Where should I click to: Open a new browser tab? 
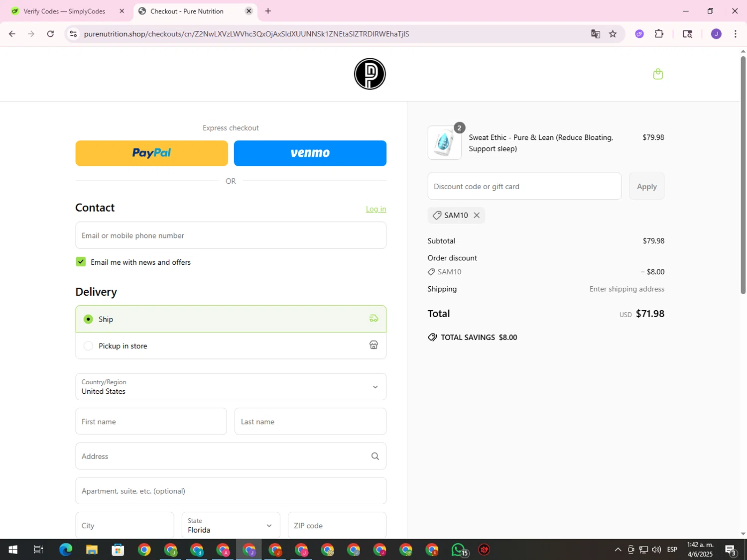click(x=268, y=11)
